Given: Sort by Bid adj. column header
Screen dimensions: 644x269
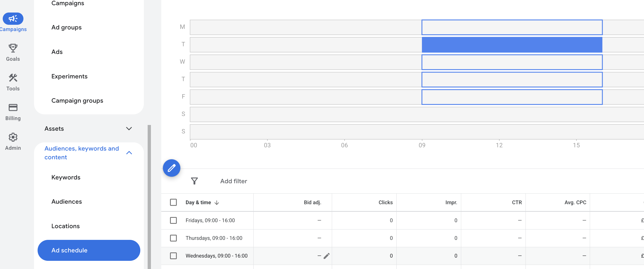Looking at the screenshot, I should 312,202.
